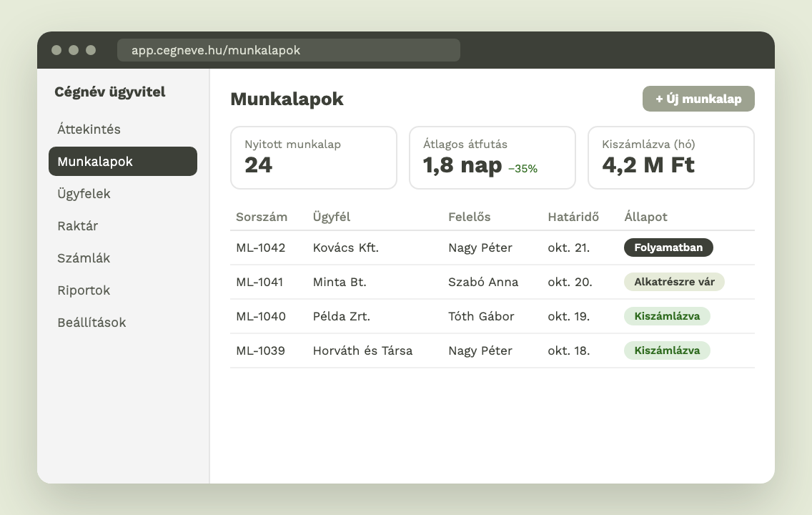Click customer Kovács Kft.
Screen dimensions: 812x515
click(345, 247)
